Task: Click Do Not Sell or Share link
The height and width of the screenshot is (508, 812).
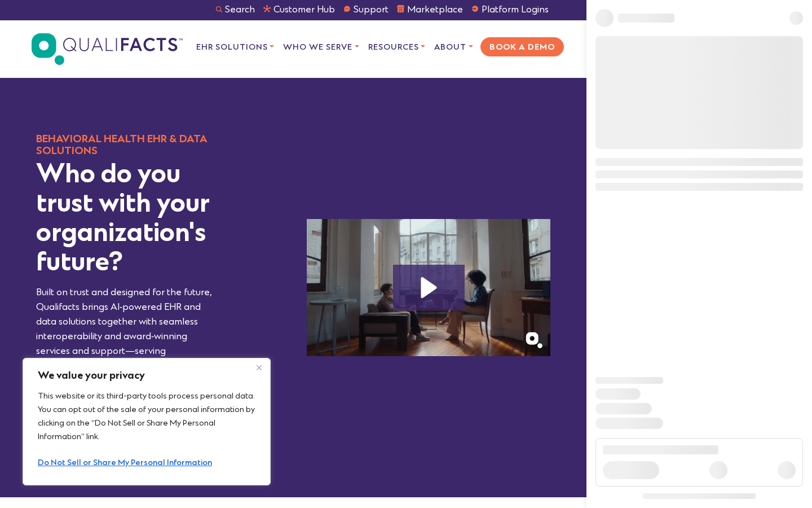Action: 125,462
